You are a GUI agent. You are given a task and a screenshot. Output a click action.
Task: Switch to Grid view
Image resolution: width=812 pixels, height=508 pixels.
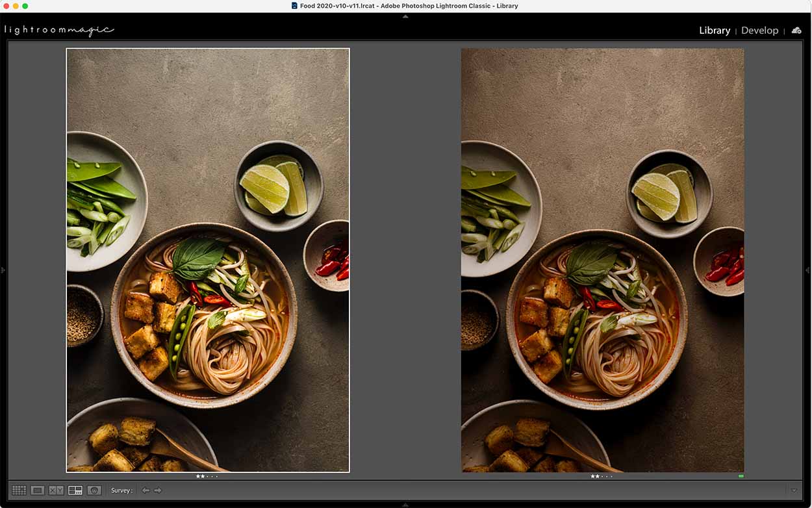click(19, 490)
